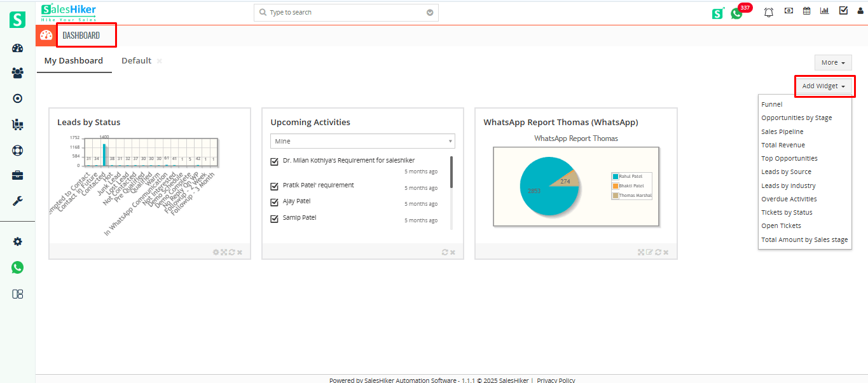Open the WhatsApp icon in the left sidebar

coord(17,267)
